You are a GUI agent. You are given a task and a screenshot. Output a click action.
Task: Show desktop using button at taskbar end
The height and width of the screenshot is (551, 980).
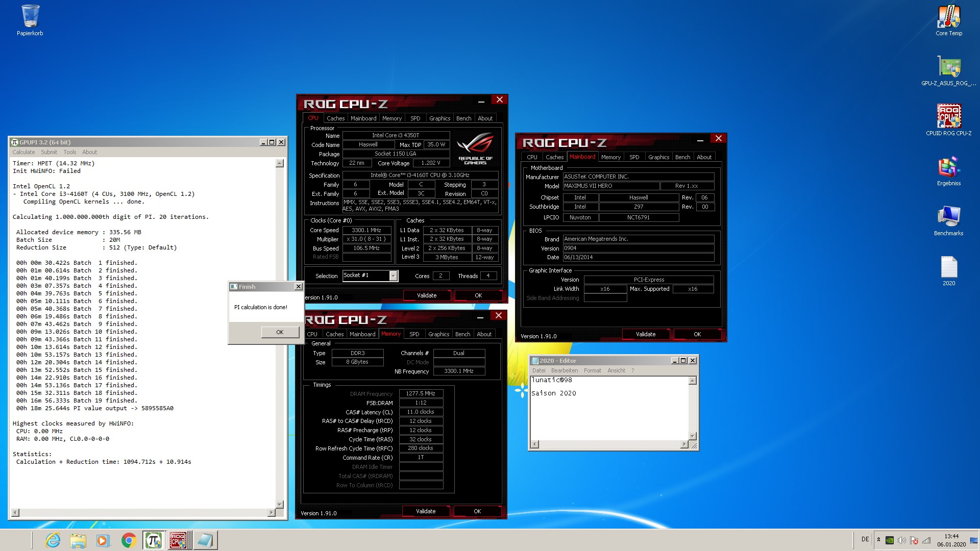[974, 540]
